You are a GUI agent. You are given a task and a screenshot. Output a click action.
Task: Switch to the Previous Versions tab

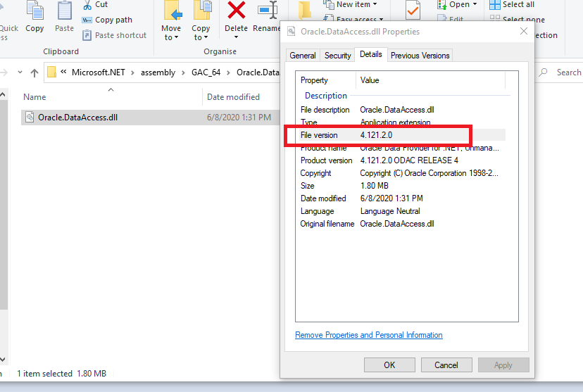tap(420, 56)
